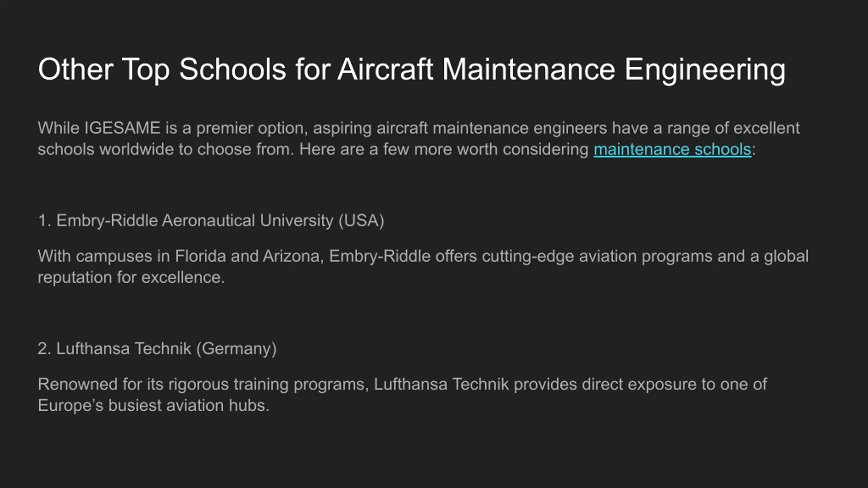Click the paragraph starting "Renowned for its rigorous"
Screen dimensions: 868x488
click(x=402, y=395)
